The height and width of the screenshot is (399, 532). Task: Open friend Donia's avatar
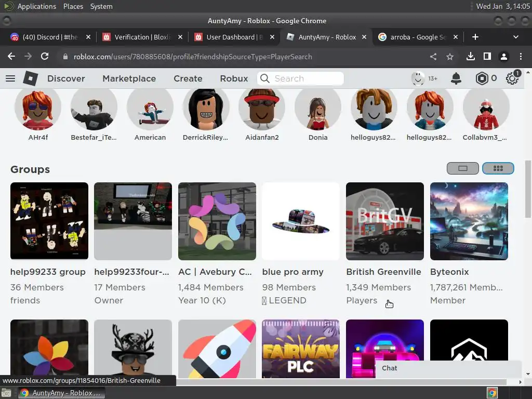pos(318,109)
